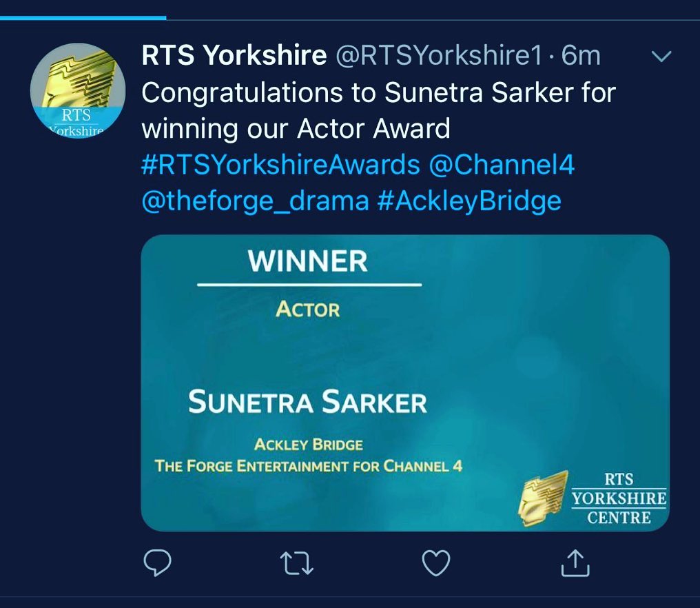Click the RTS Yorkshire Centre text in image
Image resolution: width=700 pixels, height=608 pixels.
617,498
